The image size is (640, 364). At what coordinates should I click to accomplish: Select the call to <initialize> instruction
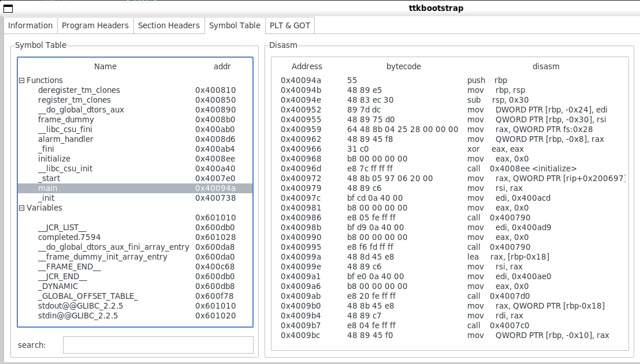450,168
